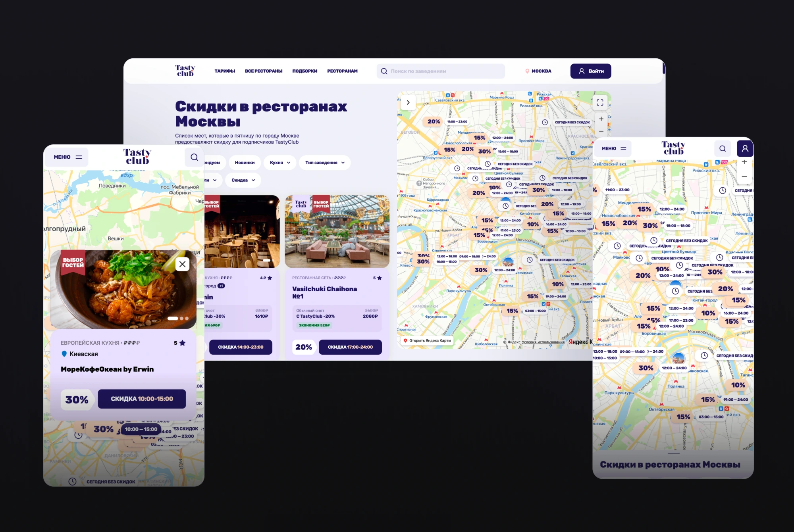Click the TastyClub logo in right mobile view
The image size is (794, 532).
[x=673, y=148]
